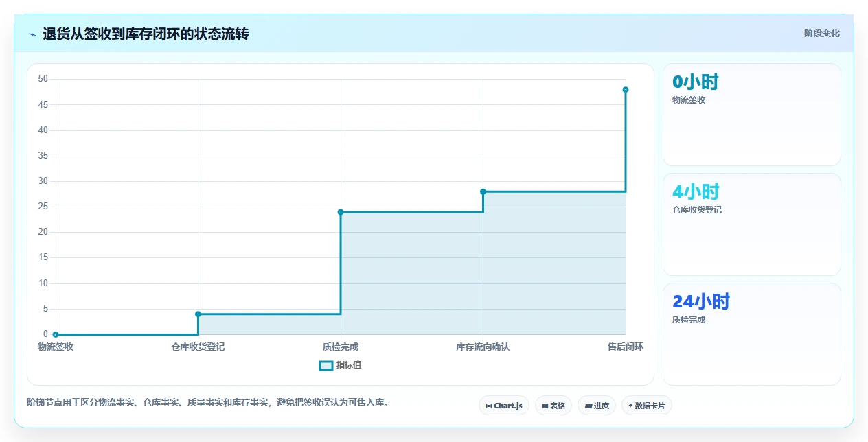The image size is (868, 442).
Task: Click the 仓库收货登记 data point at 4
Action: 198,314
